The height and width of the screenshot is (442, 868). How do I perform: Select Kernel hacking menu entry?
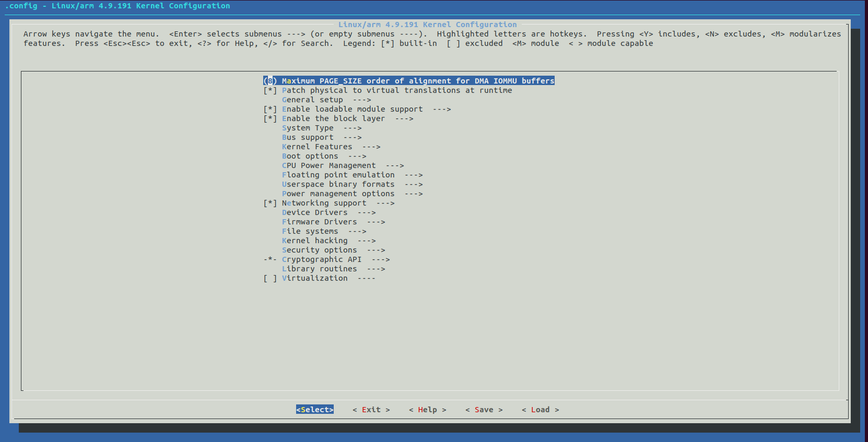314,241
